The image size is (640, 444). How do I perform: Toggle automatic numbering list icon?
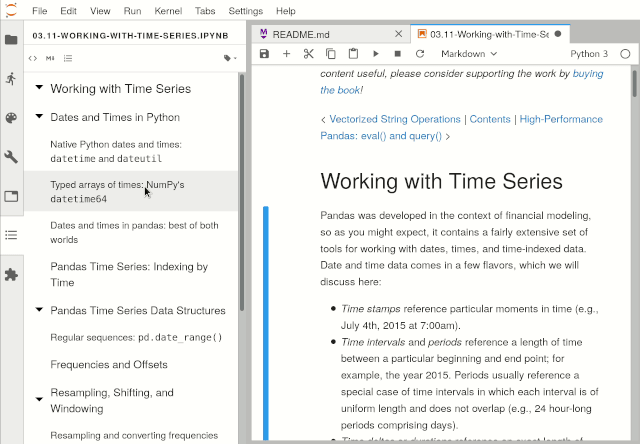click(68, 58)
